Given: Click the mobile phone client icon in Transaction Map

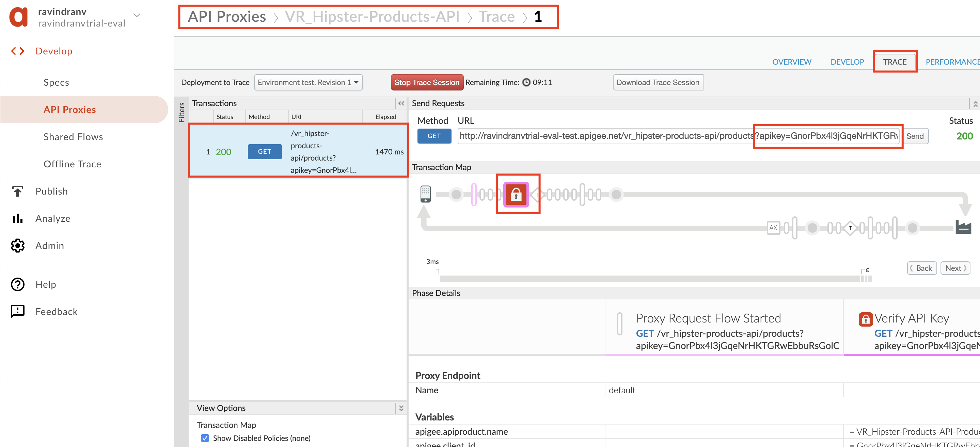Looking at the screenshot, I should click(x=425, y=194).
